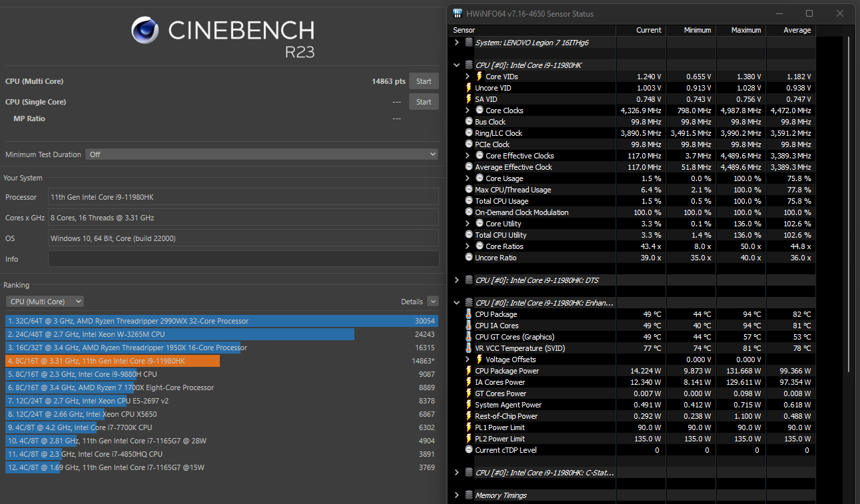This screenshot has width=860, height=504.
Task: Click the Details label in Ranking
Action: point(412,302)
